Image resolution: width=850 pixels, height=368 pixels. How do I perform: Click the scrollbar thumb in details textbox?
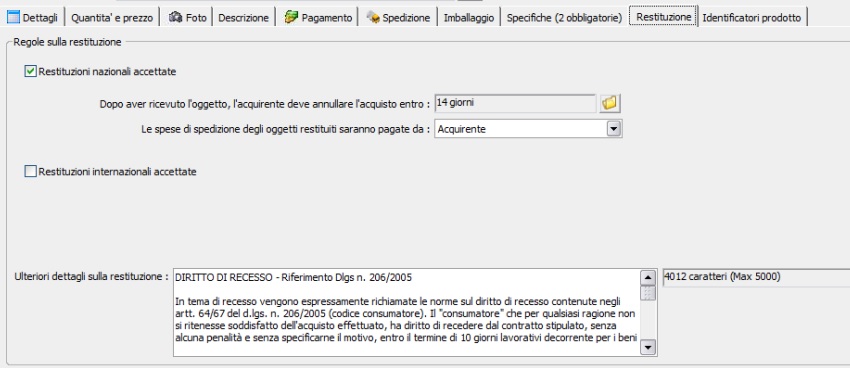648,293
